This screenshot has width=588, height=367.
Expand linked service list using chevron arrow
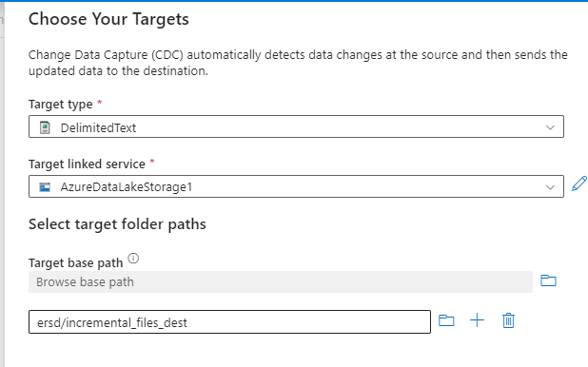pos(550,187)
